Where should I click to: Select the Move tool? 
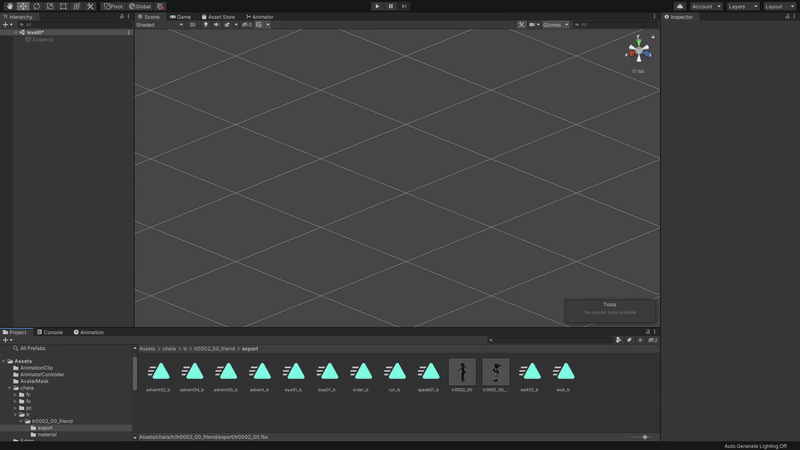(x=23, y=6)
